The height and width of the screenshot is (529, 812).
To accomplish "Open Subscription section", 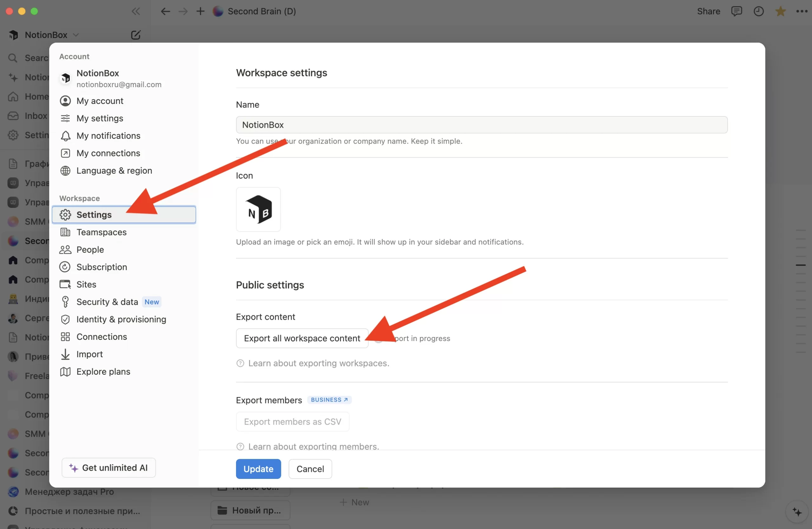I will [123, 267].
